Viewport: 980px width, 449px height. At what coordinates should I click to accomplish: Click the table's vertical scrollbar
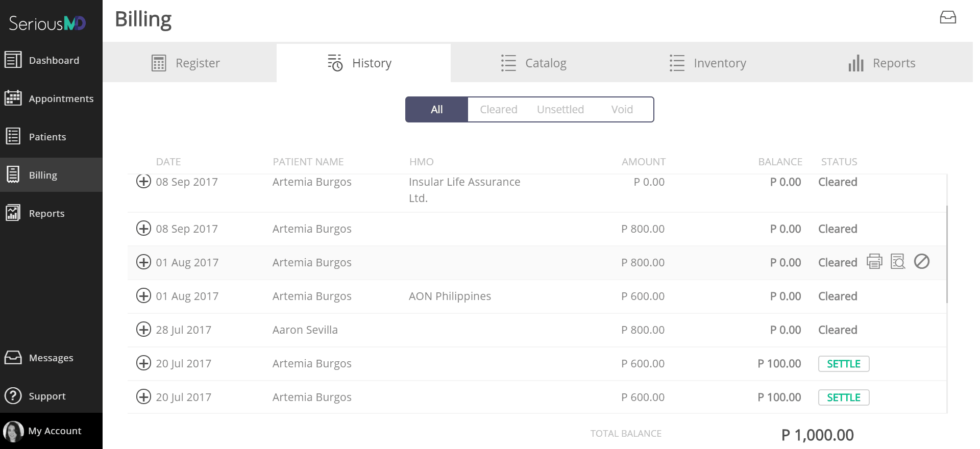point(947,254)
